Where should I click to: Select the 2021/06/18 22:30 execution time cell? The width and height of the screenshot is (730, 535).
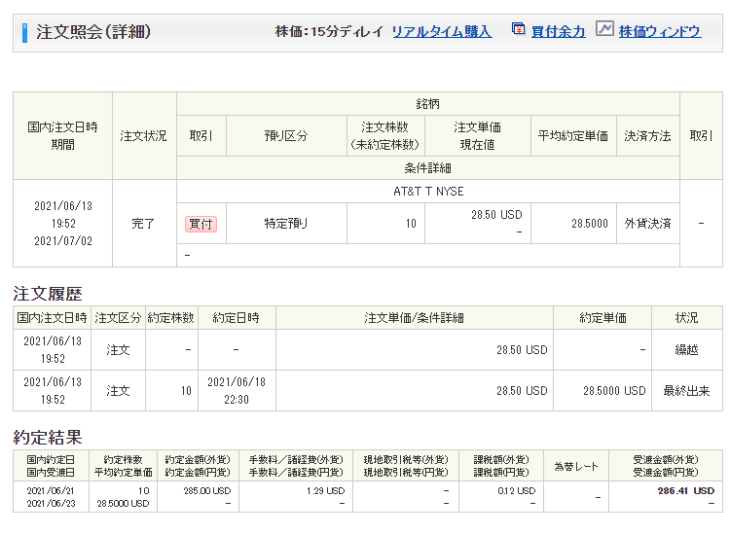(235, 391)
